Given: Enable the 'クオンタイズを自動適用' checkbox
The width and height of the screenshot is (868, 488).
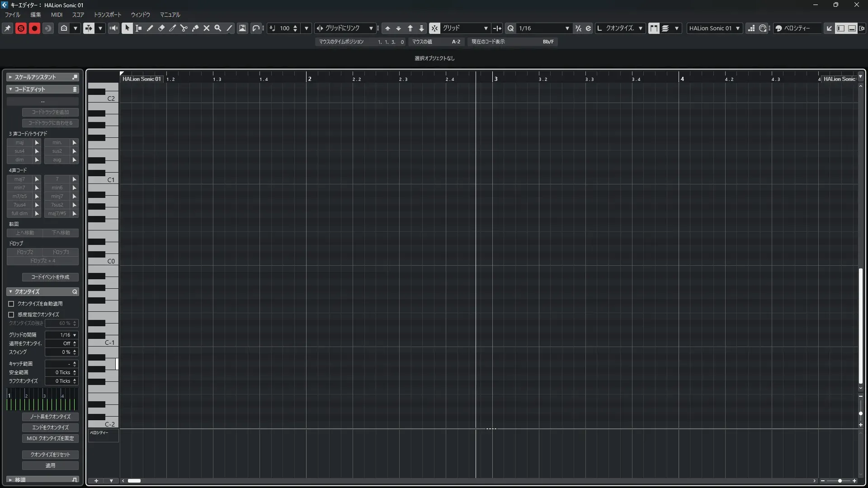Looking at the screenshot, I should point(11,304).
